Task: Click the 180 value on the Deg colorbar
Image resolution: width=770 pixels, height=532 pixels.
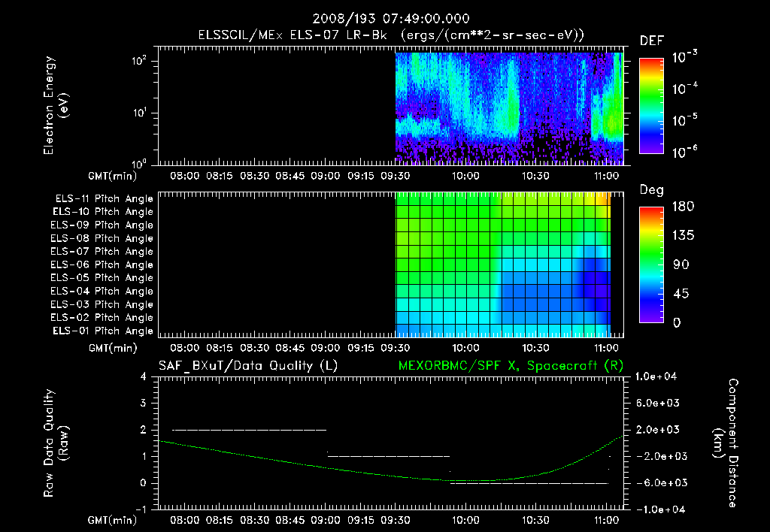Action: tap(683, 206)
